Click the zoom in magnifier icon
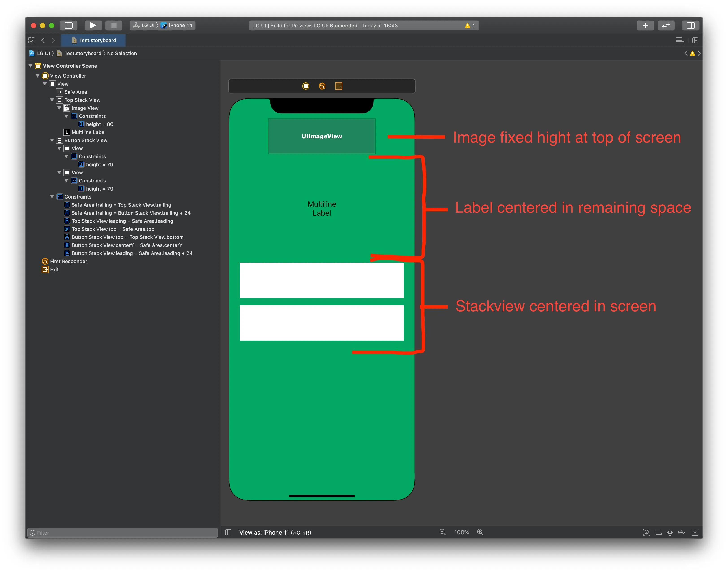 (480, 532)
